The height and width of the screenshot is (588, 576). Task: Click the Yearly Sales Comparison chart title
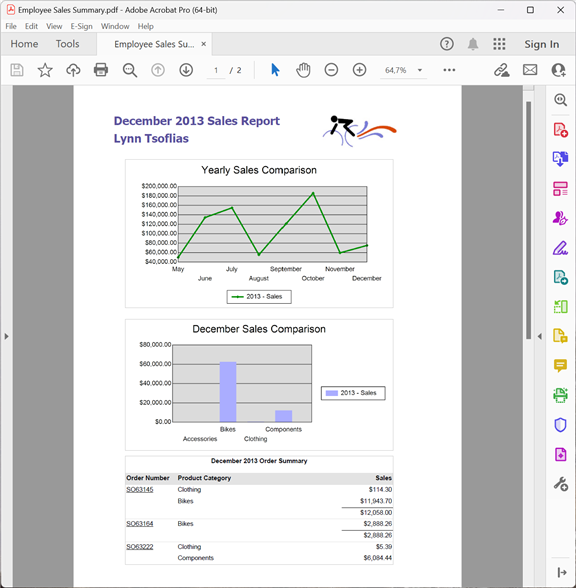pyautogui.click(x=259, y=170)
